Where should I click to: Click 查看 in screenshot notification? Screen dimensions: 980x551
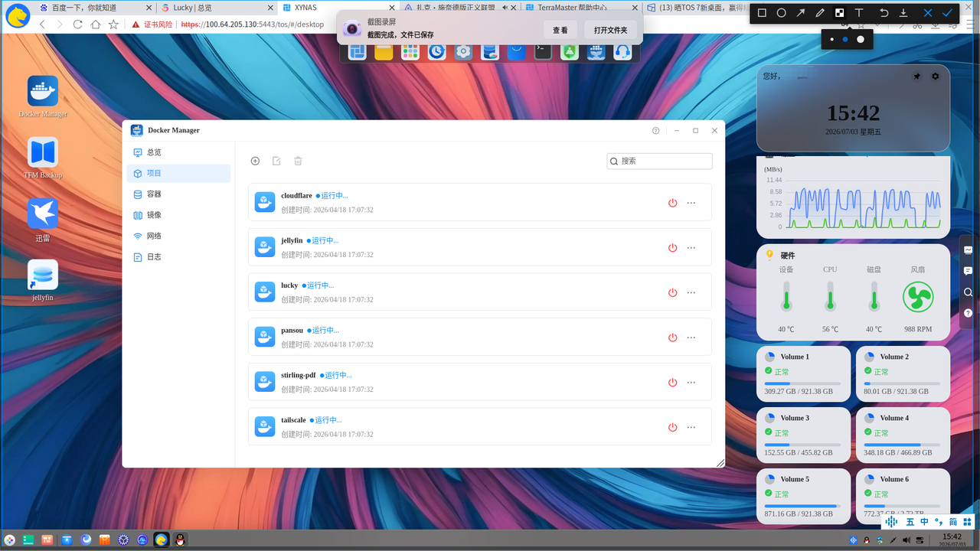pos(560,30)
